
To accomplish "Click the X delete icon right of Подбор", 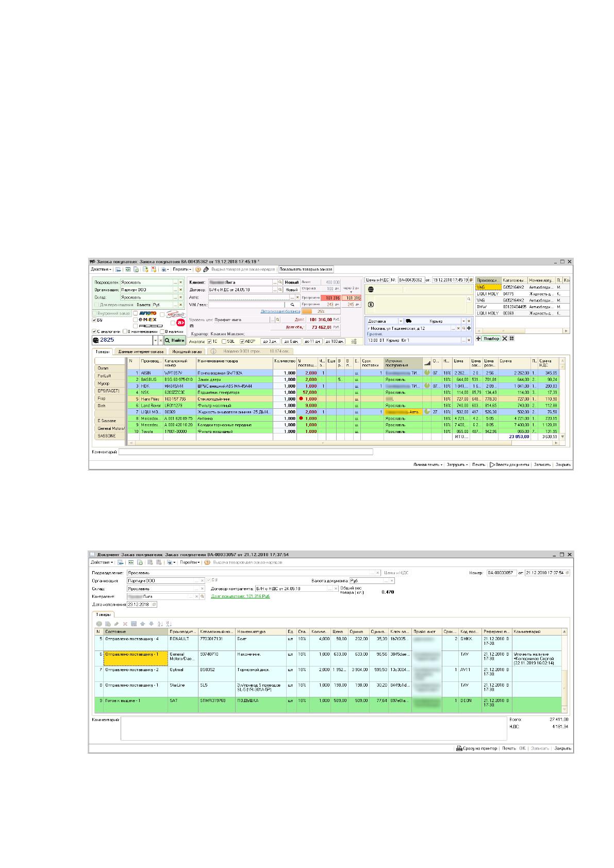I will tap(505, 339).
